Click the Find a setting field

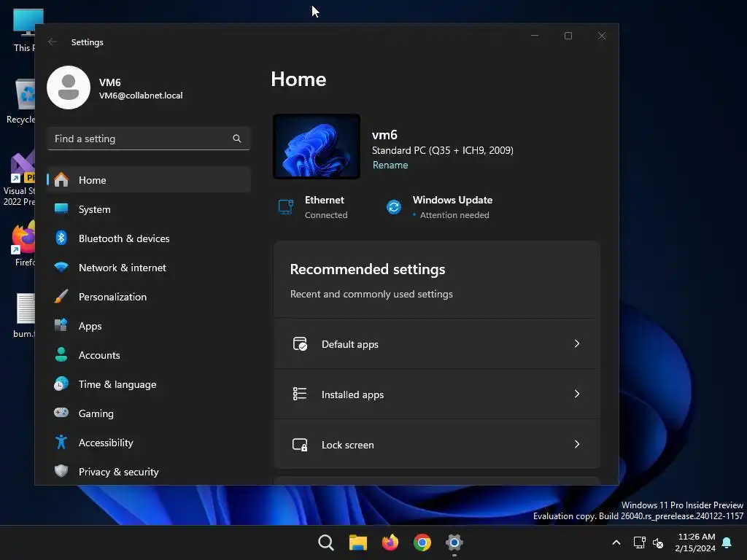tap(149, 139)
